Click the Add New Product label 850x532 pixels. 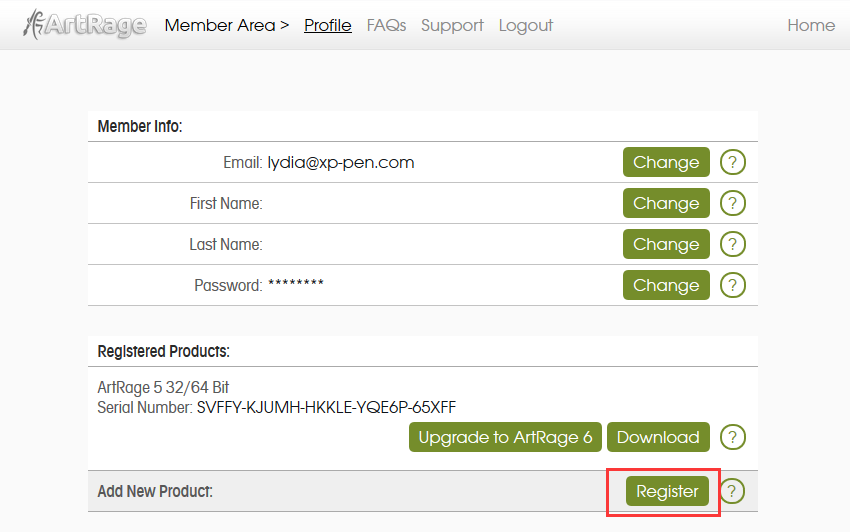(x=155, y=491)
